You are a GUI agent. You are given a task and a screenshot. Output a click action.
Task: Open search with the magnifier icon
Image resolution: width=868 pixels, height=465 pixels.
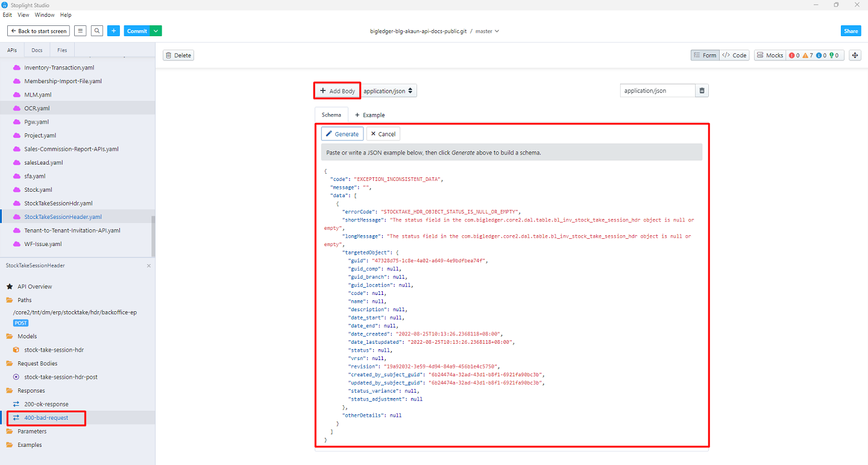coord(97,31)
